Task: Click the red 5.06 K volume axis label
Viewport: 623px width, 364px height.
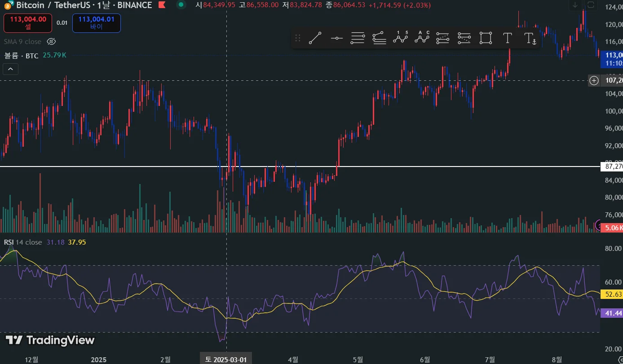Action: 612,228
